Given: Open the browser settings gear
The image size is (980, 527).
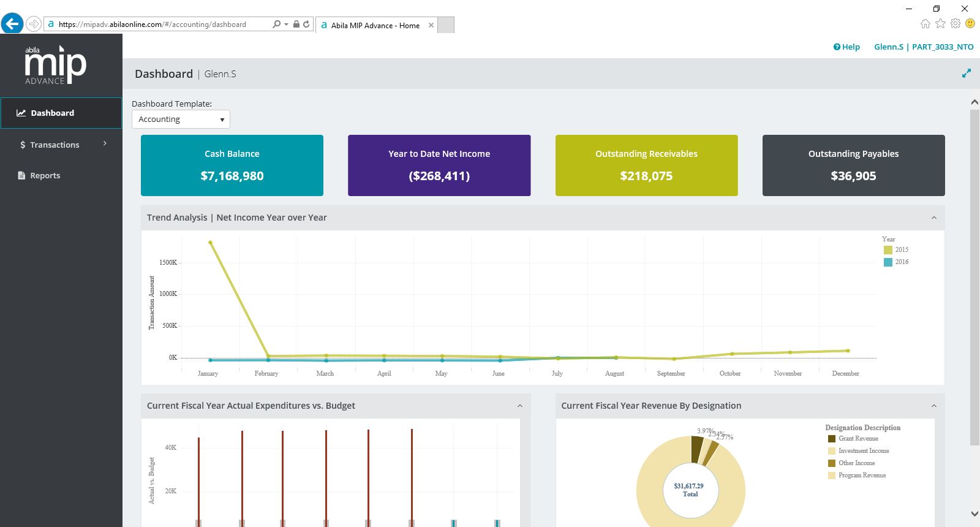Looking at the screenshot, I should click(956, 23).
